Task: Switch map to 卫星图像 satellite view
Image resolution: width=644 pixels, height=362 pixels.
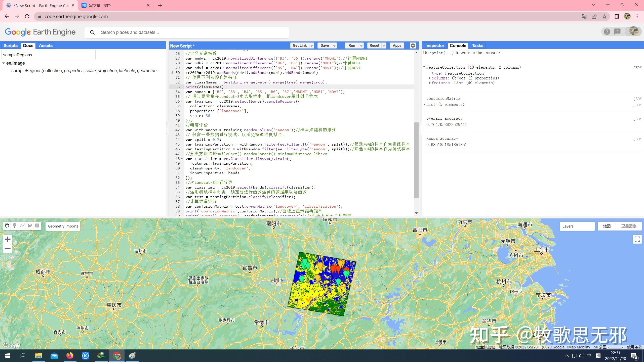Action: (629, 226)
